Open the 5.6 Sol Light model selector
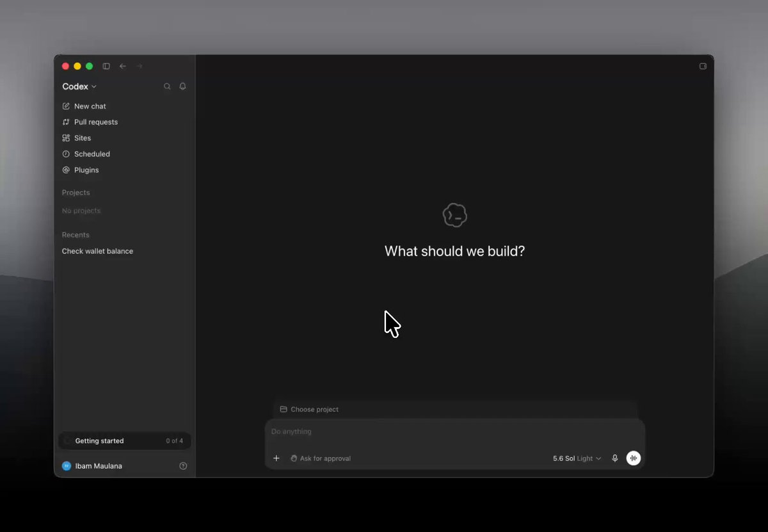This screenshot has height=532, width=768. [x=577, y=458]
